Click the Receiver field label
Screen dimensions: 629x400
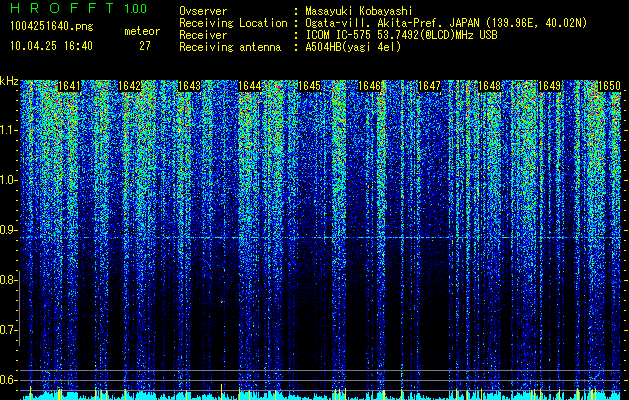click(x=203, y=35)
